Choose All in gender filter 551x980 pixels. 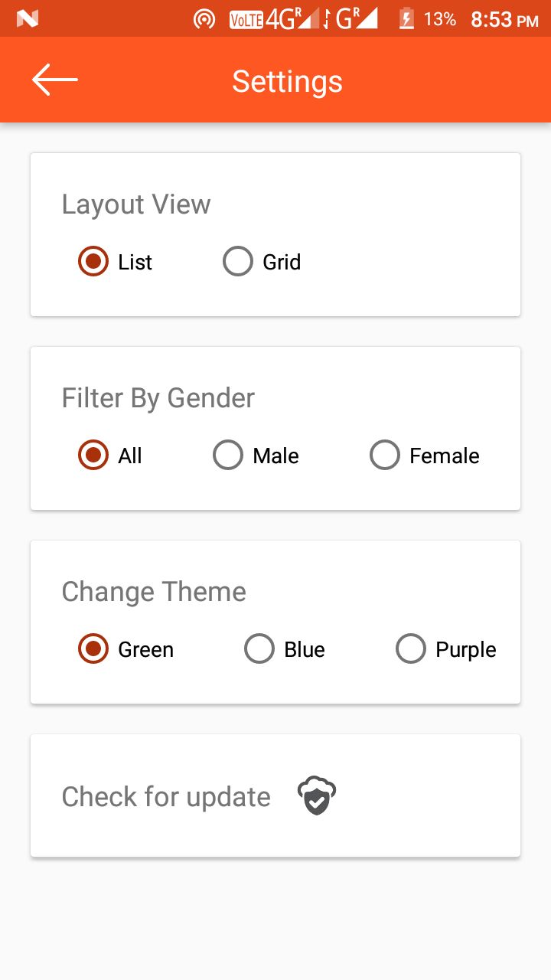point(93,456)
